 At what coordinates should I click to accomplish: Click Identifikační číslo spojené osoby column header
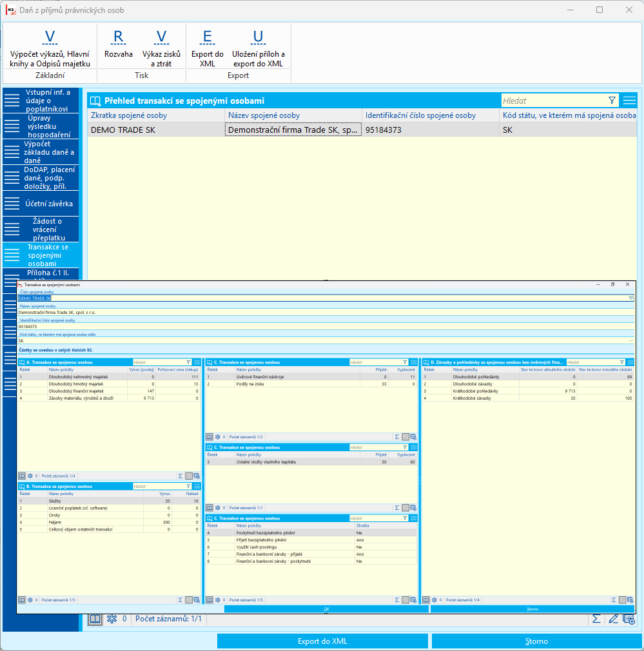coord(430,115)
